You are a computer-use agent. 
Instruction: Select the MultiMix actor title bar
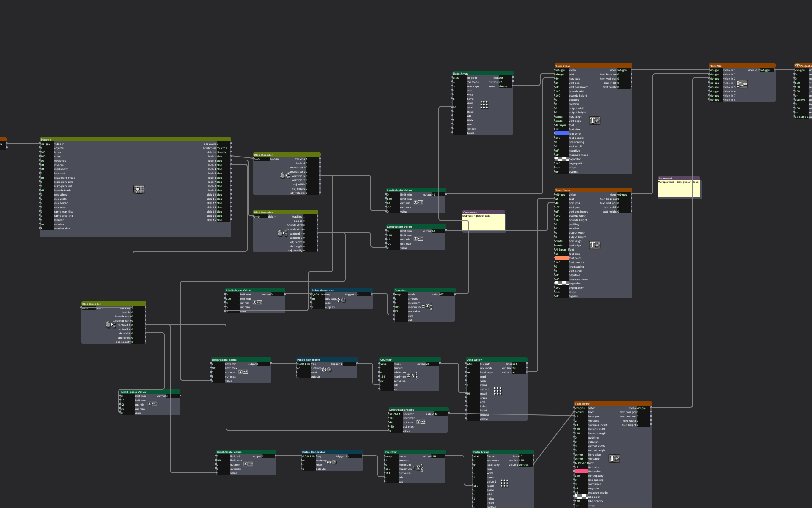[x=742, y=66]
